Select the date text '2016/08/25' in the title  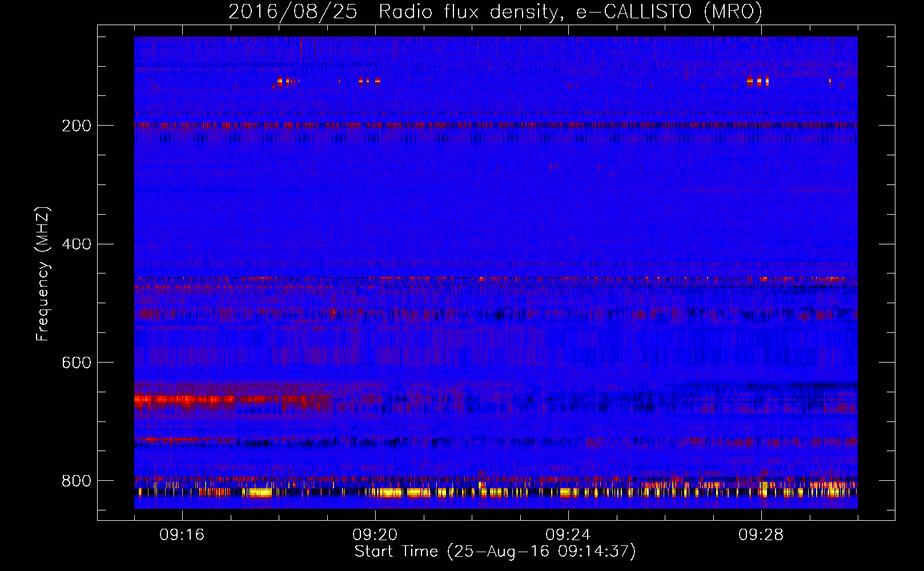[293, 12]
